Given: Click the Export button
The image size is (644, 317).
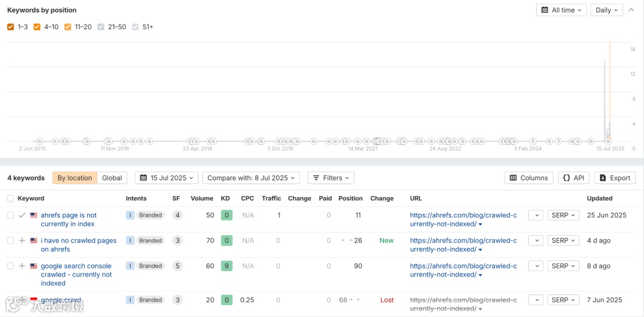Looking at the screenshot, I should [x=615, y=178].
